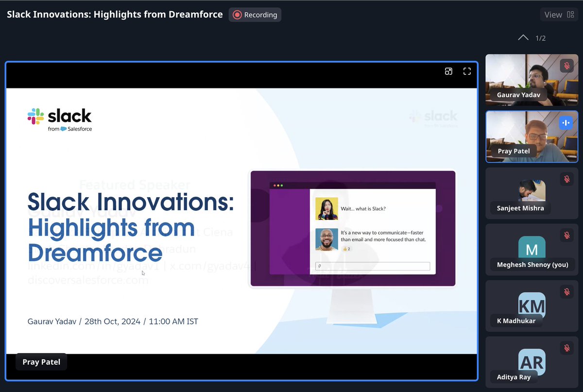Click the Sanjeet Mishra name label

[x=520, y=208]
